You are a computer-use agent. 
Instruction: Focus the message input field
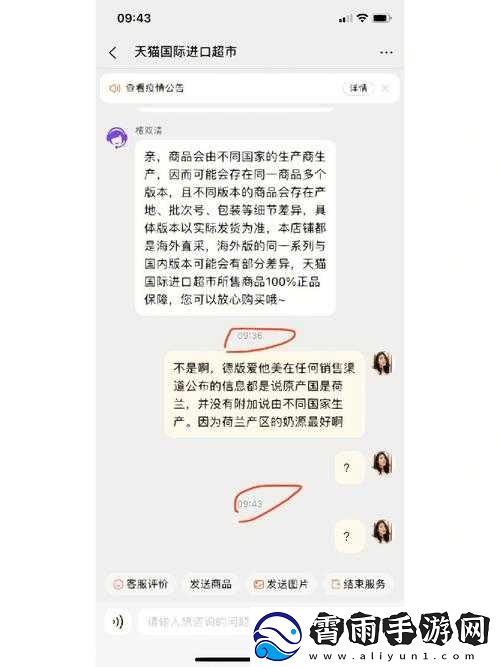(x=197, y=622)
